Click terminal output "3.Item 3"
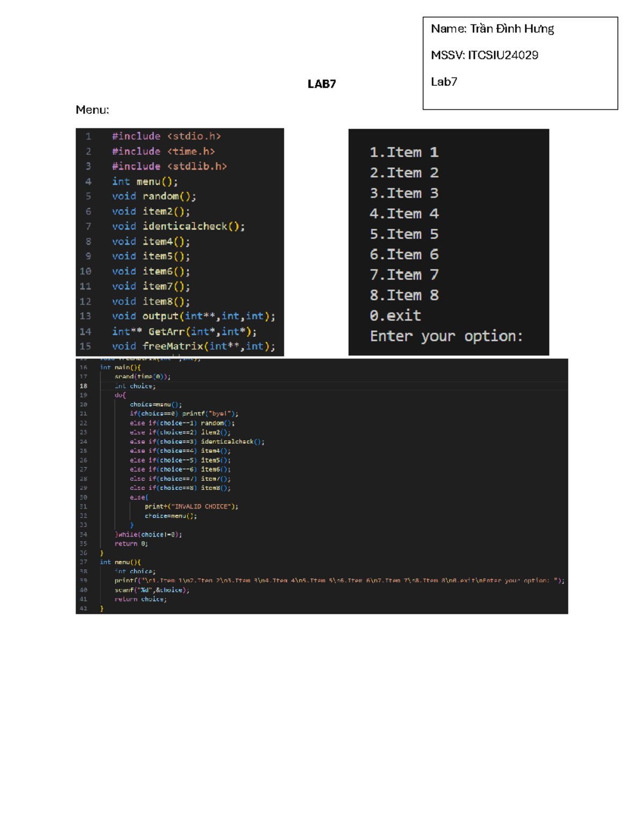Image resolution: width=644 pixels, height=834 pixels. (404, 193)
